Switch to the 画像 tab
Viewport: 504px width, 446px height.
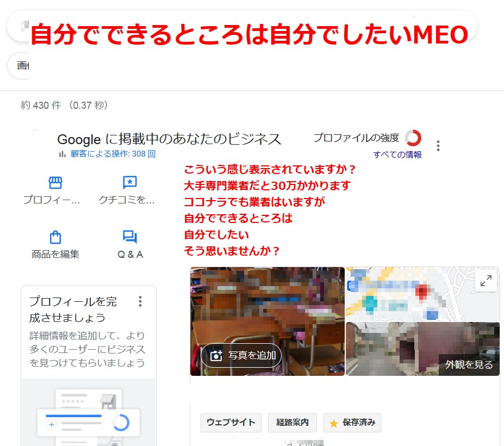point(24,66)
